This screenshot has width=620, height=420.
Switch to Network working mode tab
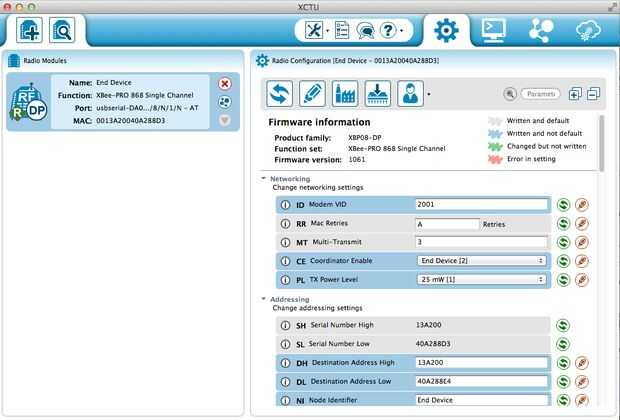click(541, 30)
